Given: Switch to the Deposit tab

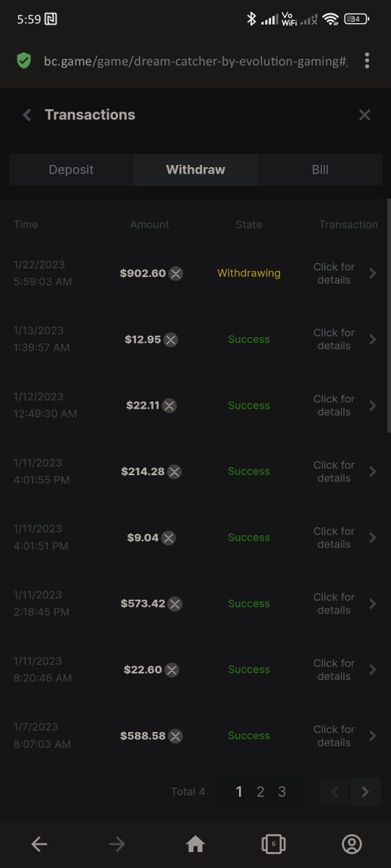Looking at the screenshot, I should [71, 170].
